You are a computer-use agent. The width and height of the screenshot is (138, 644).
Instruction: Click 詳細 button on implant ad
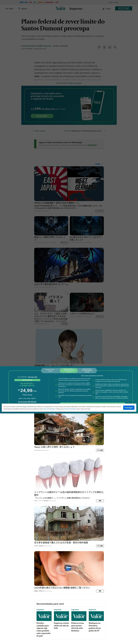[x=100, y=501]
